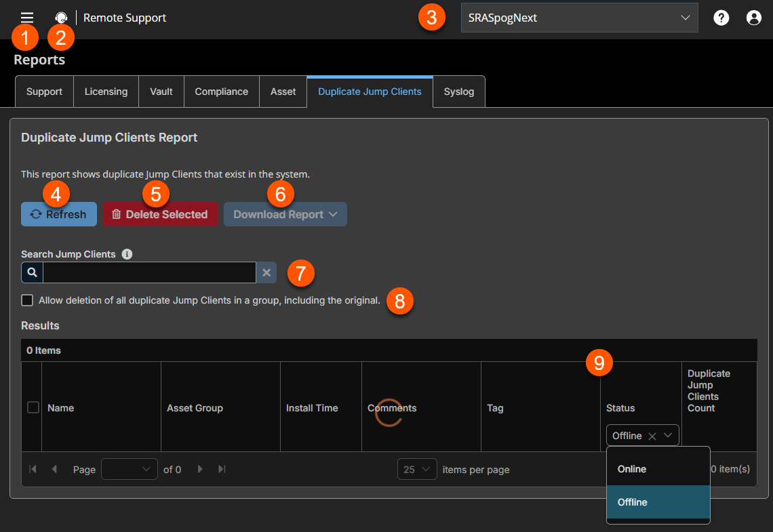Toggle the select-all checkbox in table header
The height and width of the screenshot is (532, 773).
(x=33, y=407)
